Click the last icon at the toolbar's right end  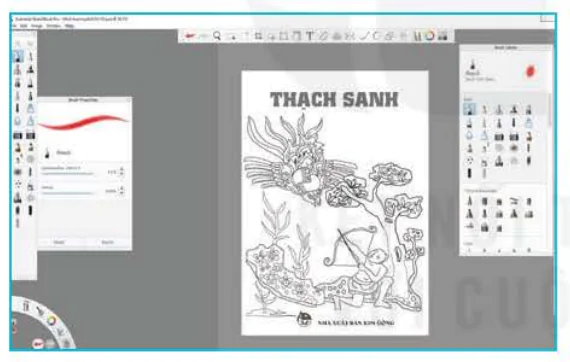pyautogui.click(x=443, y=36)
